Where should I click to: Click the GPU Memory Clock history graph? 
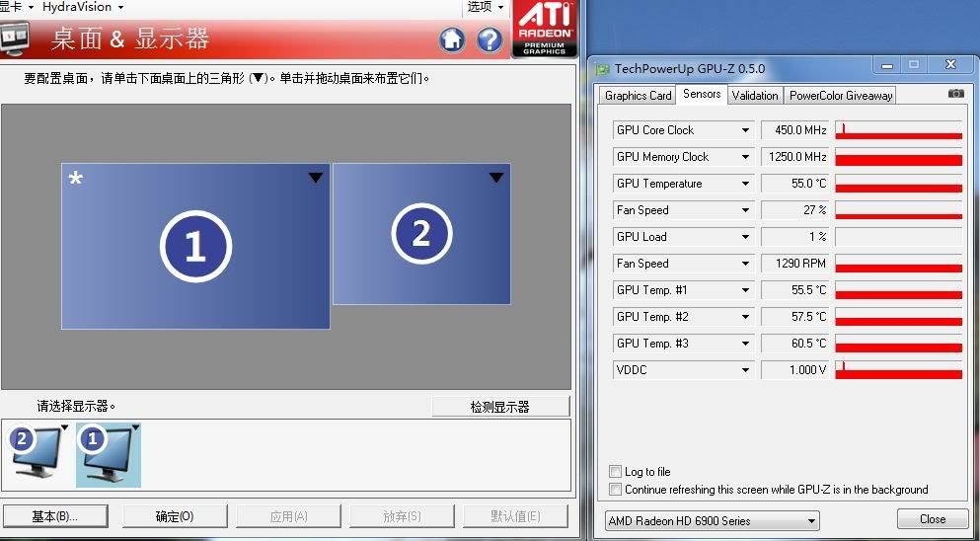[898, 157]
